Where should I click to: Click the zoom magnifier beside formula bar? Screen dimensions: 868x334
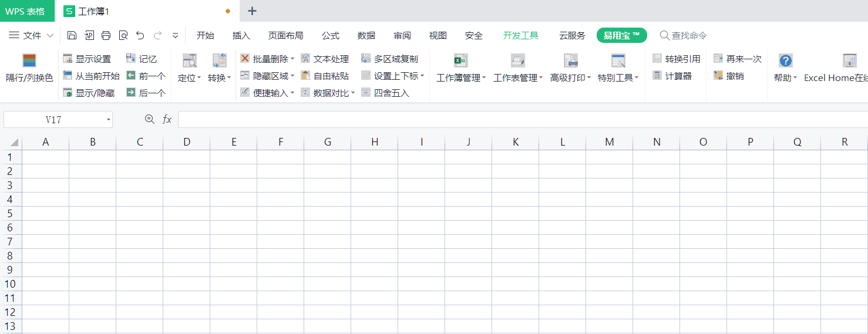pos(149,120)
